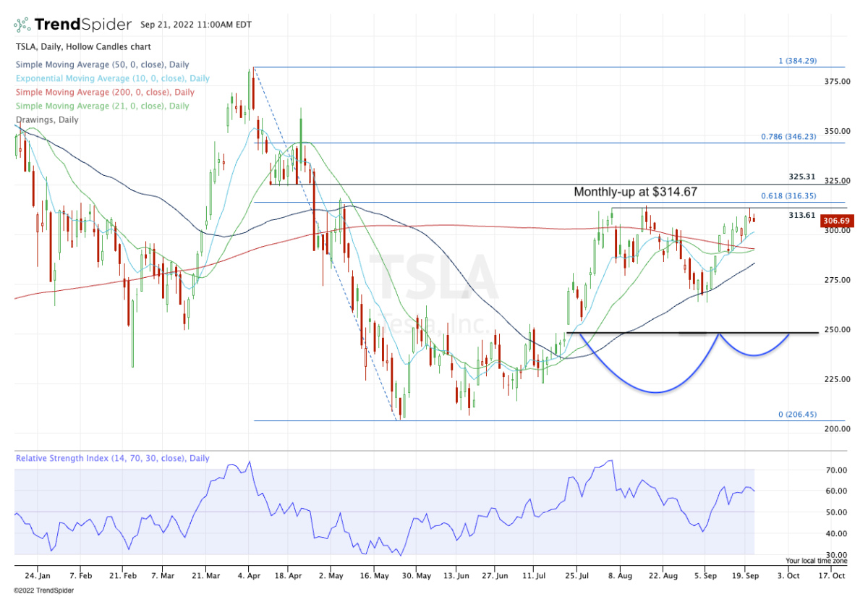Image resolution: width=868 pixels, height=597 pixels.
Task: Click the 325.31 price level label
Action: pyautogui.click(x=802, y=177)
